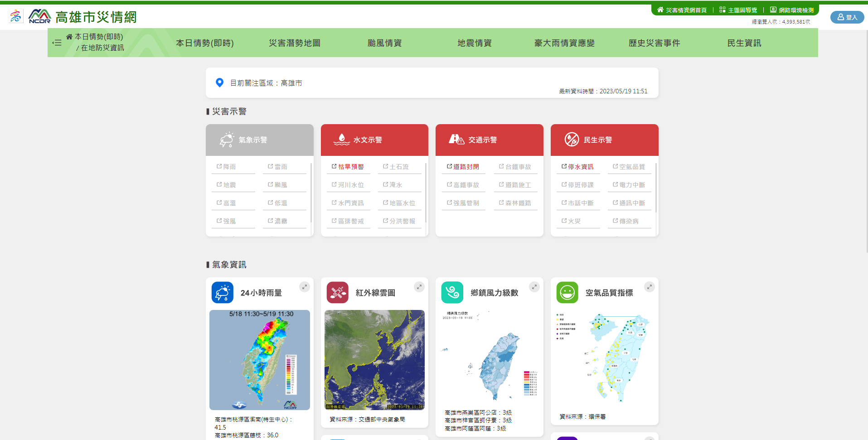Click the 登入 login button

pyautogui.click(x=847, y=17)
